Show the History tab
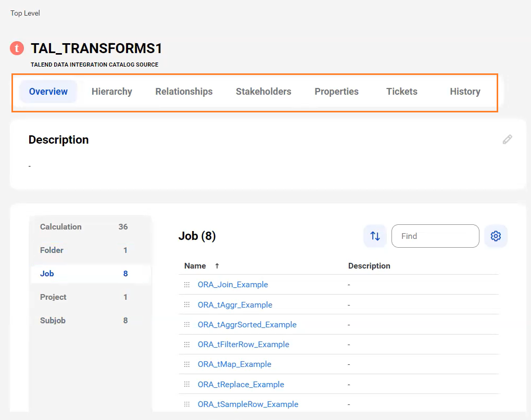This screenshot has width=531, height=420. click(x=465, y=92)
